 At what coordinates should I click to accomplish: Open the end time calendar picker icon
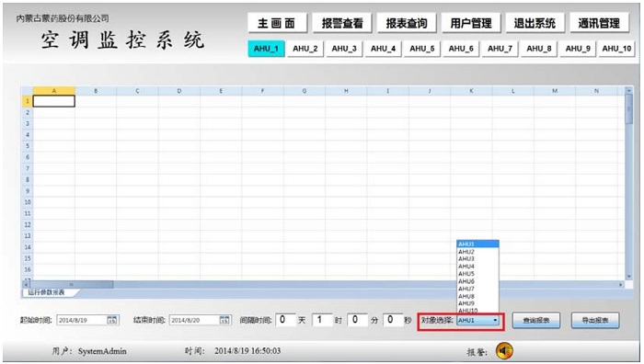pos(224,320)
